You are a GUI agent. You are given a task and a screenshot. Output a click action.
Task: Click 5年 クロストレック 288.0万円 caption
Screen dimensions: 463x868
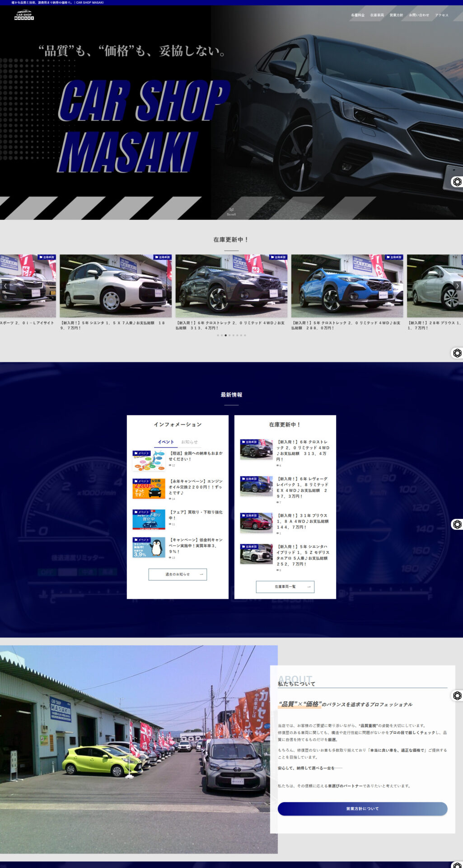point(347,325)
